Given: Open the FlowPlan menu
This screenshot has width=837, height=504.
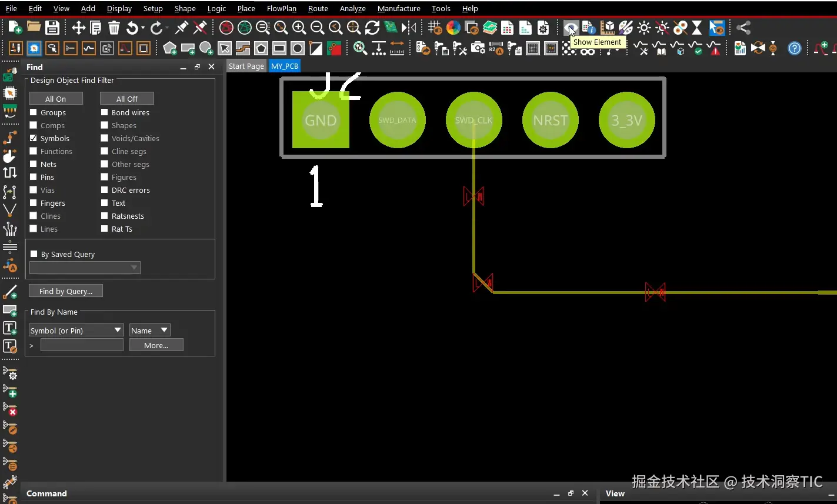Looking at the screenshot, I should click(282, 8).
